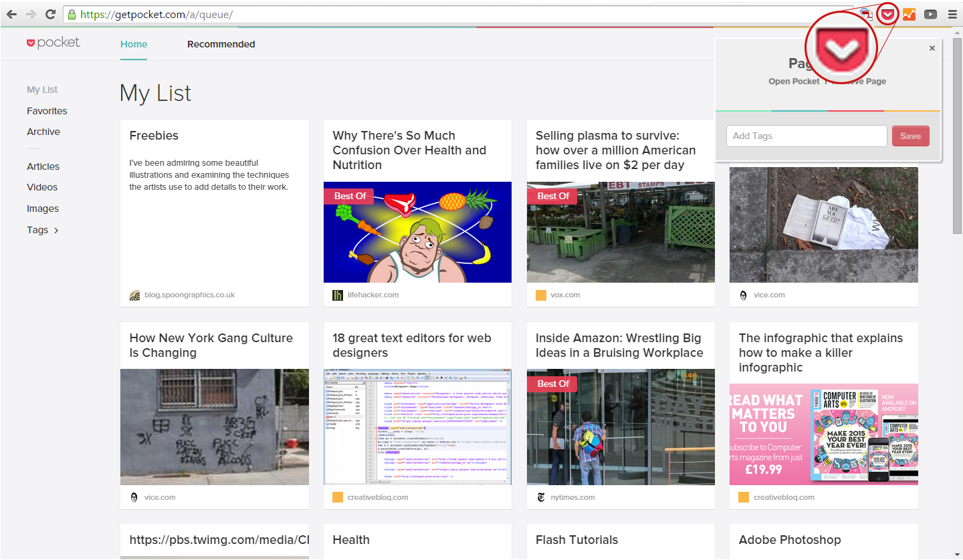Click nytimes.com source text
This screenshot has width=963, height=560.
tap(573, 497)
